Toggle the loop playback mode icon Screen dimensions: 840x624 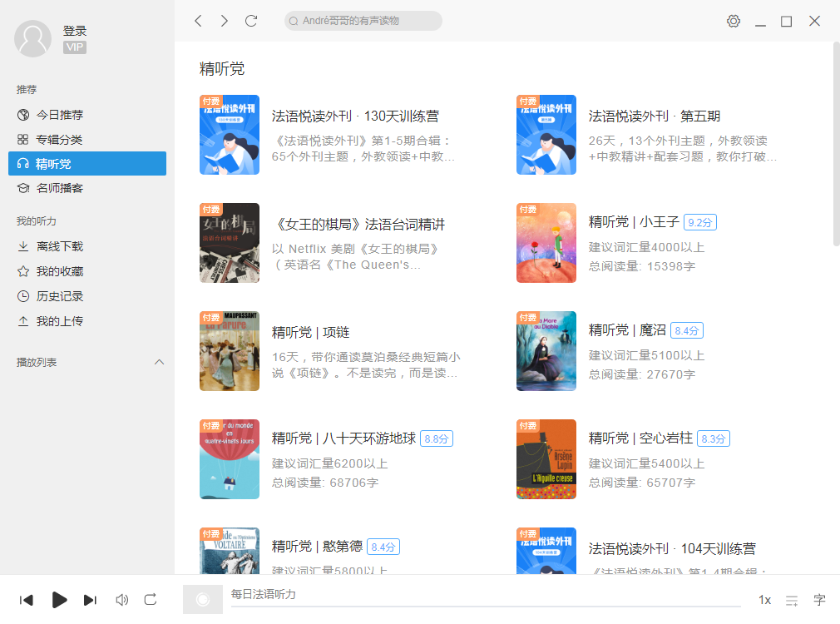(x=151, y=599)
